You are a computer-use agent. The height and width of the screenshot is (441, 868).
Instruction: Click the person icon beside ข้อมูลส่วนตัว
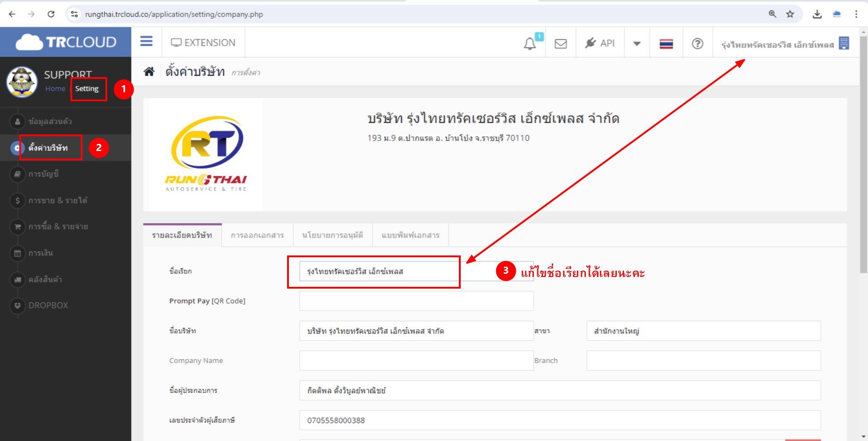pos(17,121)
